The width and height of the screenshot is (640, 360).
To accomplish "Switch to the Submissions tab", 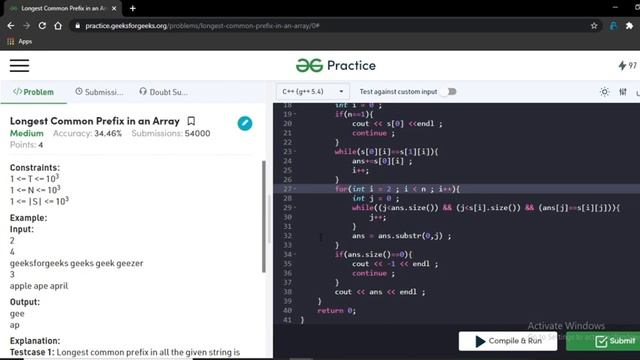I will 99,92.
